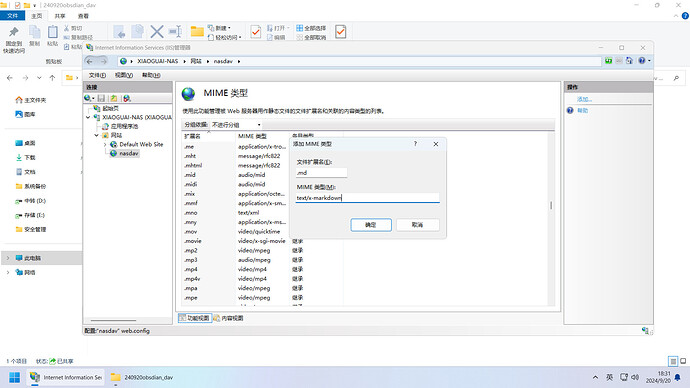Click the Move to icon in Explorer ribbon
This screenshot has height=388, width=690.
(x=119, y=32)
